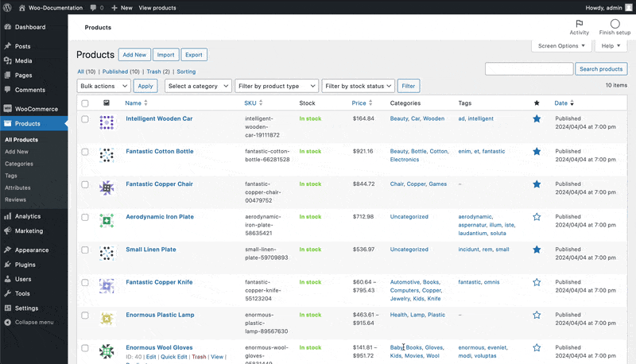The image size is (636, 364).
Task: Open Intelligent Wooden Car product thumbnail
Action: (107, 122)
